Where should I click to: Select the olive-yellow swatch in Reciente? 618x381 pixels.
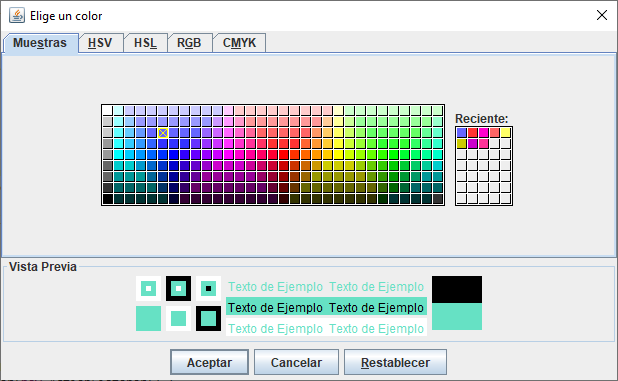coord(462,144)
